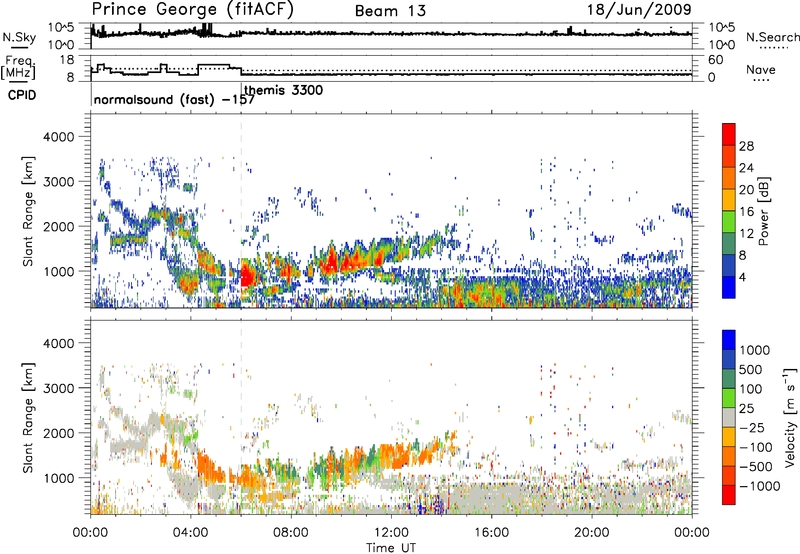
Task: Click the '18' tick on frequency axis
Action: (x=67, y=60)
